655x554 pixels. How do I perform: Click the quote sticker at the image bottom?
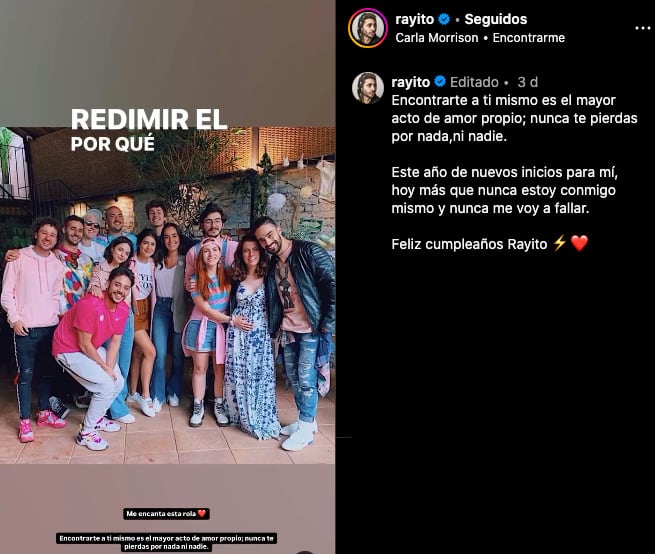pos(166,542)
